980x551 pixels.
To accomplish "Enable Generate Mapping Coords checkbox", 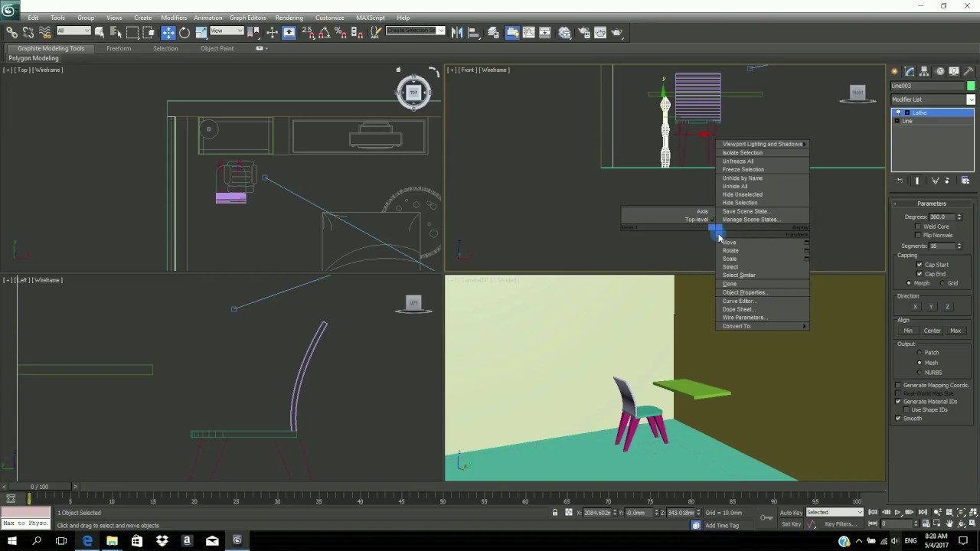I will tap(898, 385).
